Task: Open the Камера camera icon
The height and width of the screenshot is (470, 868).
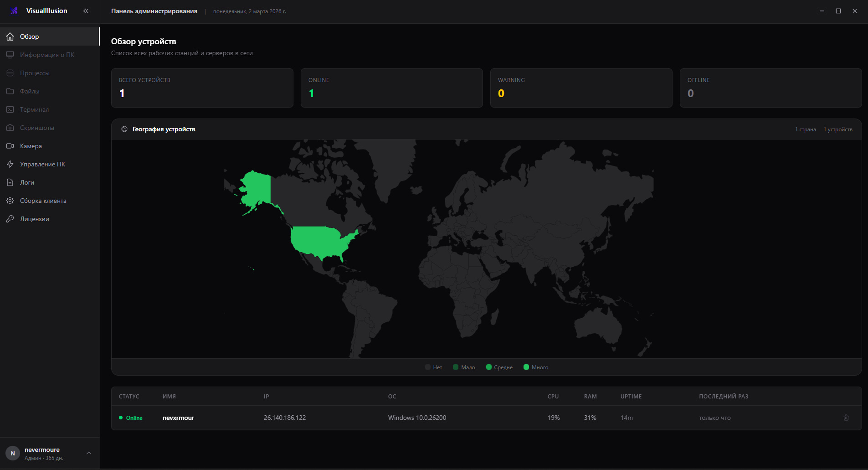Action: (x=10, y=146)
